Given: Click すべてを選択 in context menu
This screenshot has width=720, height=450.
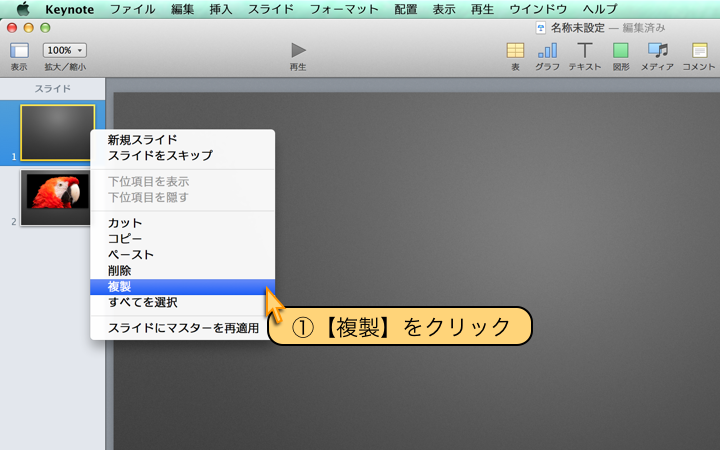Looking at the screenshot, I should pos(142,303).
